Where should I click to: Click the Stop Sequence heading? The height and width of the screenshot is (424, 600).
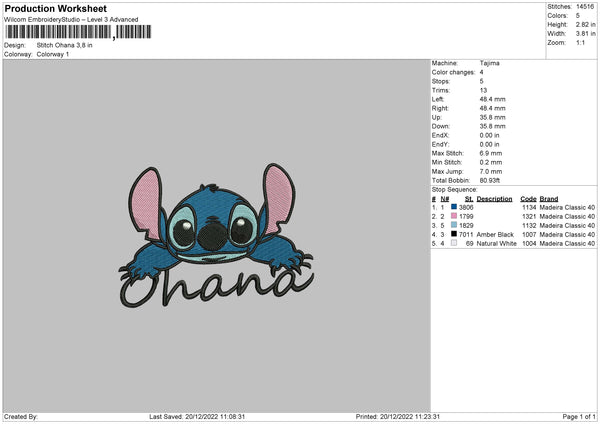455,190
